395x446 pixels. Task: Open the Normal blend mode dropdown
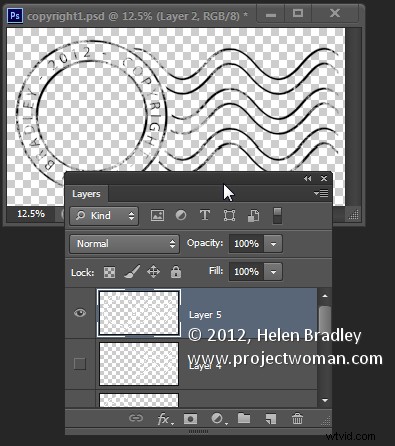coord(124,244)
